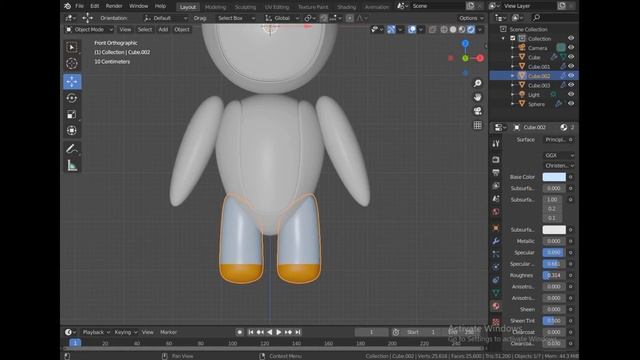
Task: Select the Annotate tool
Action: [x=72, y=149]
